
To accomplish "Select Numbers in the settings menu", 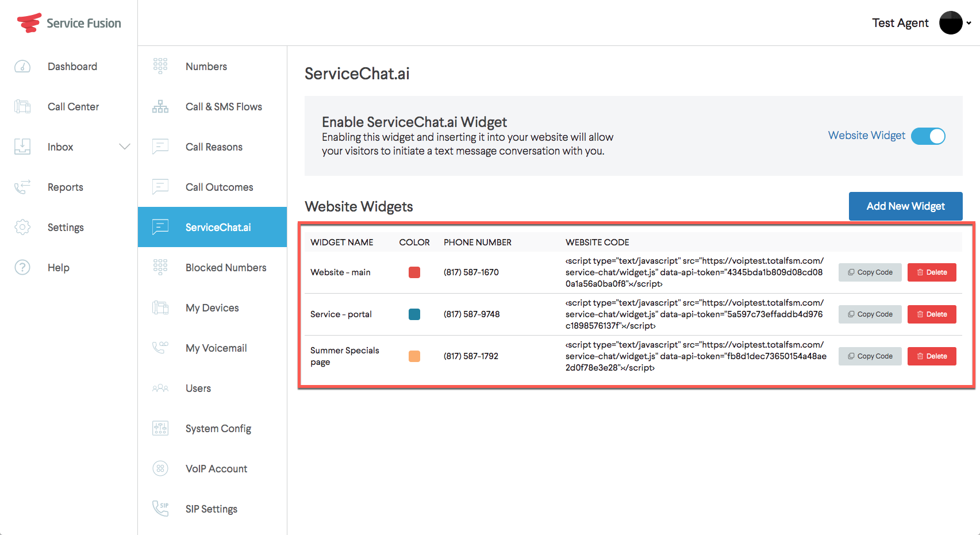I will pyautogui.click(x=206, y=67).
